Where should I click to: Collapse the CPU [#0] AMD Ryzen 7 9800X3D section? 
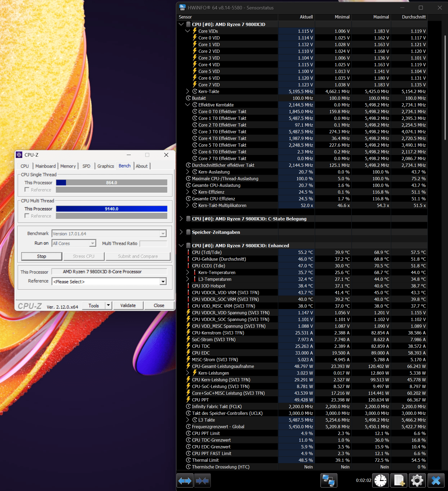(x=181, y=24)
